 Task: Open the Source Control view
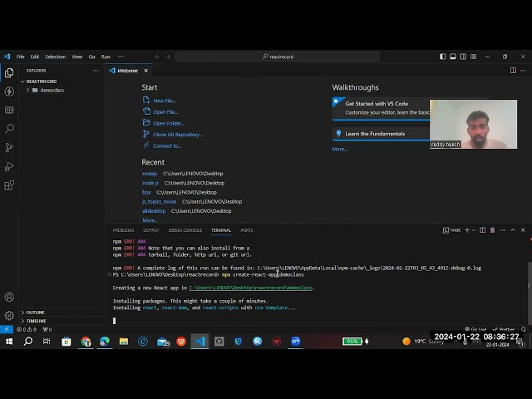pyautogui.click(x=9, y=147)
